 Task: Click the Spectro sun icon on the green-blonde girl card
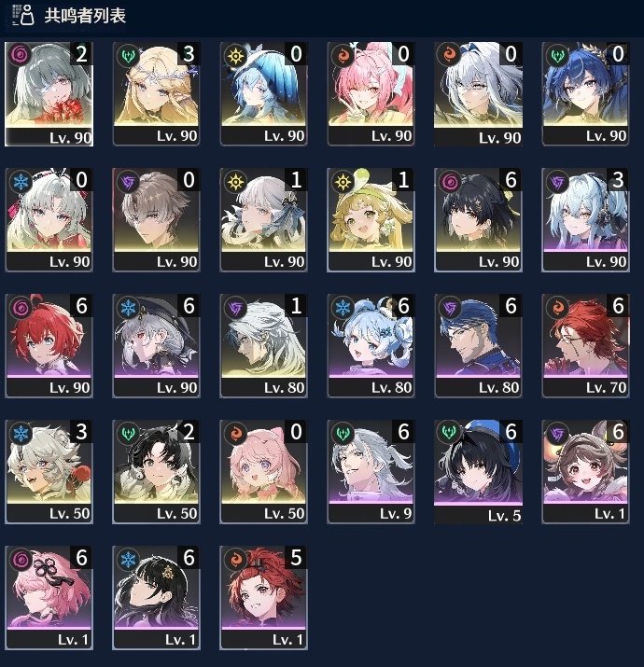point(343,182)
